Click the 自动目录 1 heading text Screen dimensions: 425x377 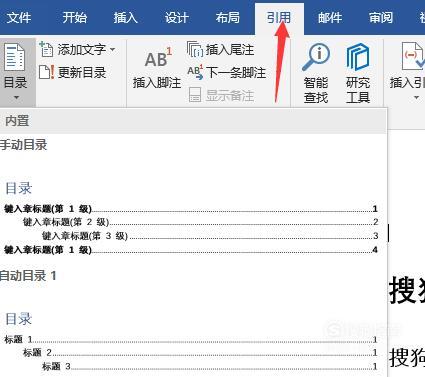28,276
